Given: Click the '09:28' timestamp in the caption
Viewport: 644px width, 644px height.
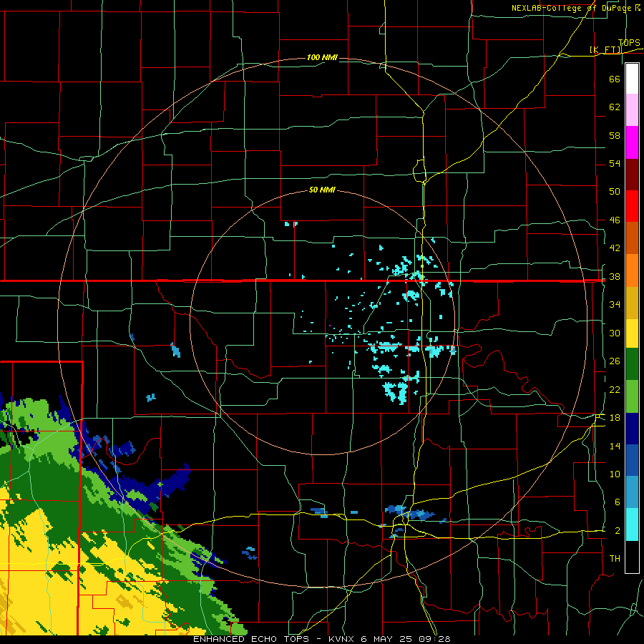Looking at the screenshot, I should point(434,639).
